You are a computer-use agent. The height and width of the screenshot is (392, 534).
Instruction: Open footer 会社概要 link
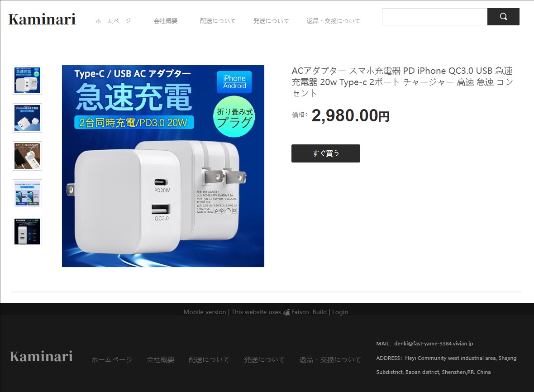click(160, 360)
